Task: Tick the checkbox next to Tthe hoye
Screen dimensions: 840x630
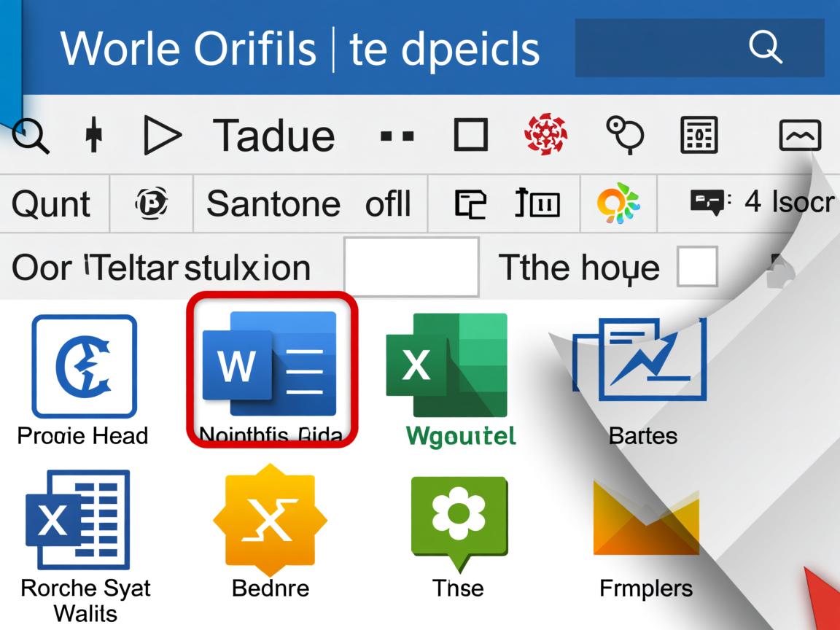Action: click(x=697, y=267)
